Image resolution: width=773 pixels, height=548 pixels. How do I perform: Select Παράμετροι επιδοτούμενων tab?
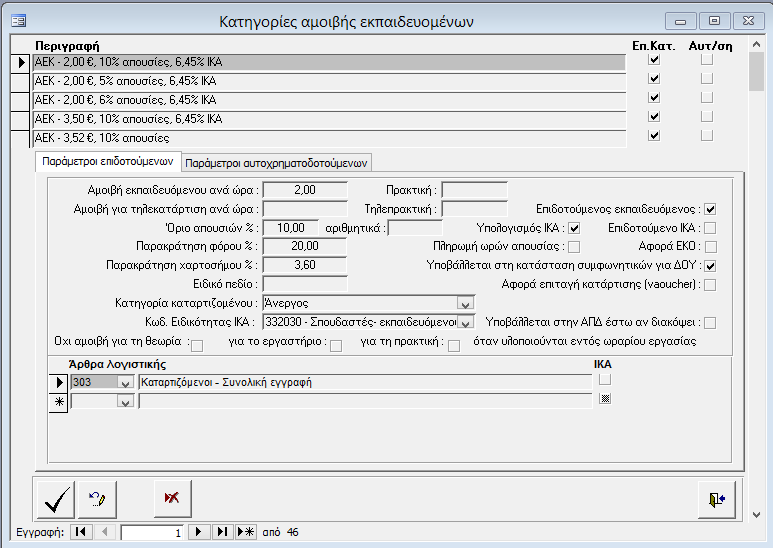click(108, 161)
